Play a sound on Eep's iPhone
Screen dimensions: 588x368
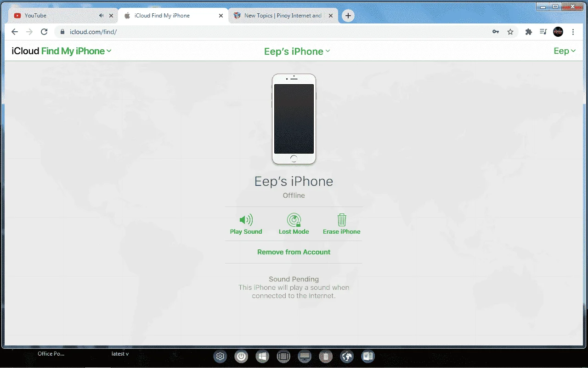click(246, 224)
